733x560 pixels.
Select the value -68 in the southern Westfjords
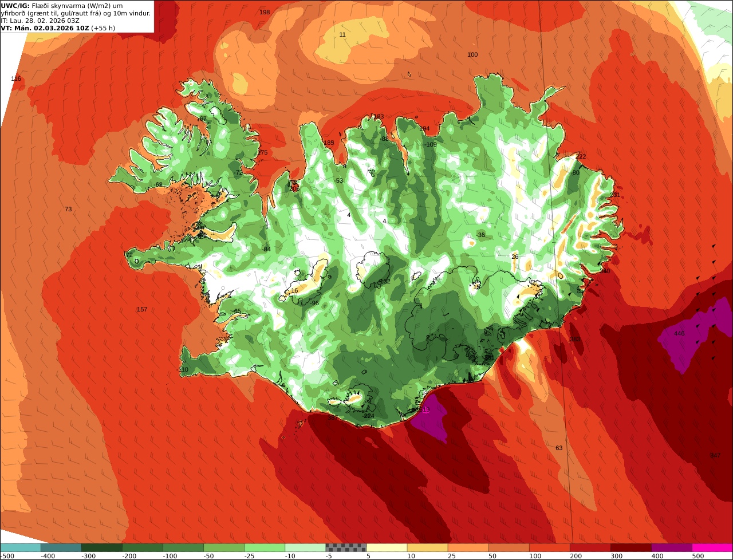click(158, 184)
